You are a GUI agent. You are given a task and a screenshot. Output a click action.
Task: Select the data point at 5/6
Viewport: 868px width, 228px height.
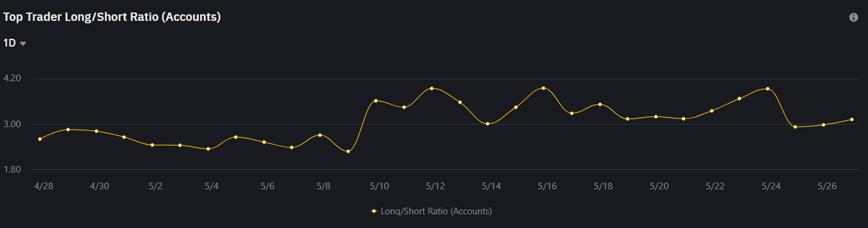264,142
